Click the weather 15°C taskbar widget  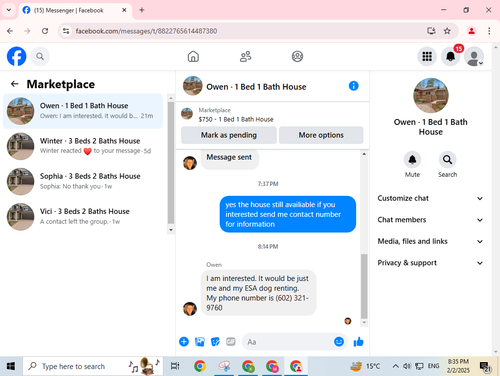365,366
